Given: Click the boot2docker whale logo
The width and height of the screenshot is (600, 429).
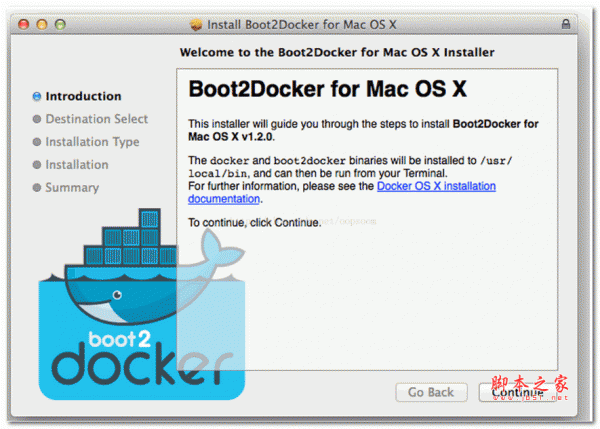Looking at the screenshot, I should (142, 304).
